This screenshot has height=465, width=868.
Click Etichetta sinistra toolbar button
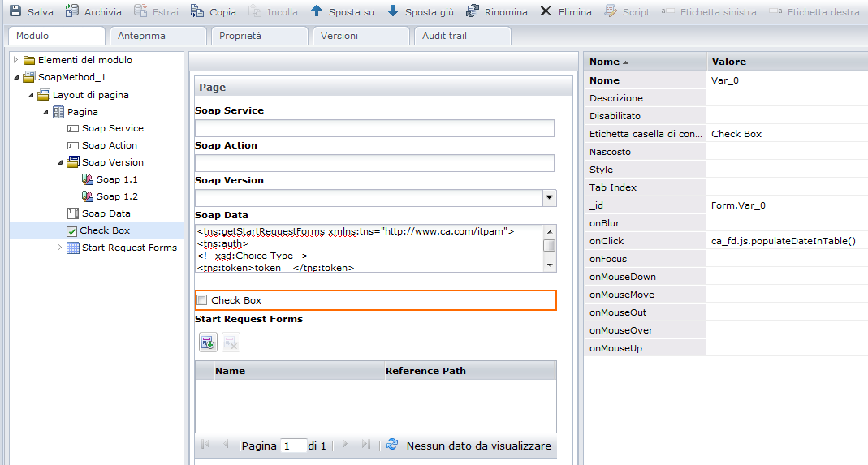click(709, 11)
